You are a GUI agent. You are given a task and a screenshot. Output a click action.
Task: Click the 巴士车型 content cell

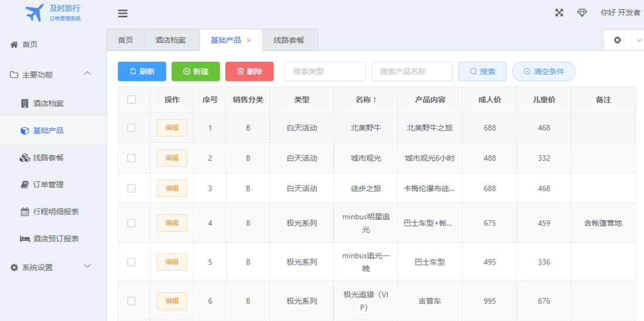click(429, 262)
